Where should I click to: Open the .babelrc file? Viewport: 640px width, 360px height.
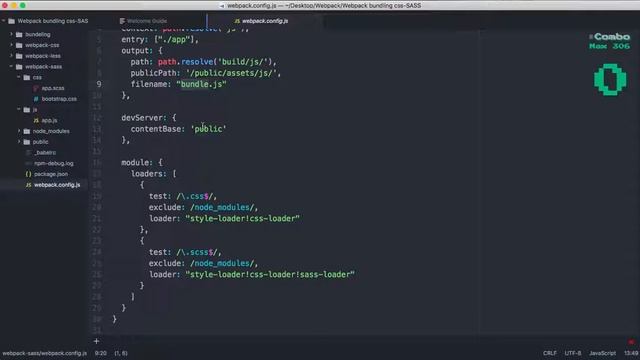45,152
